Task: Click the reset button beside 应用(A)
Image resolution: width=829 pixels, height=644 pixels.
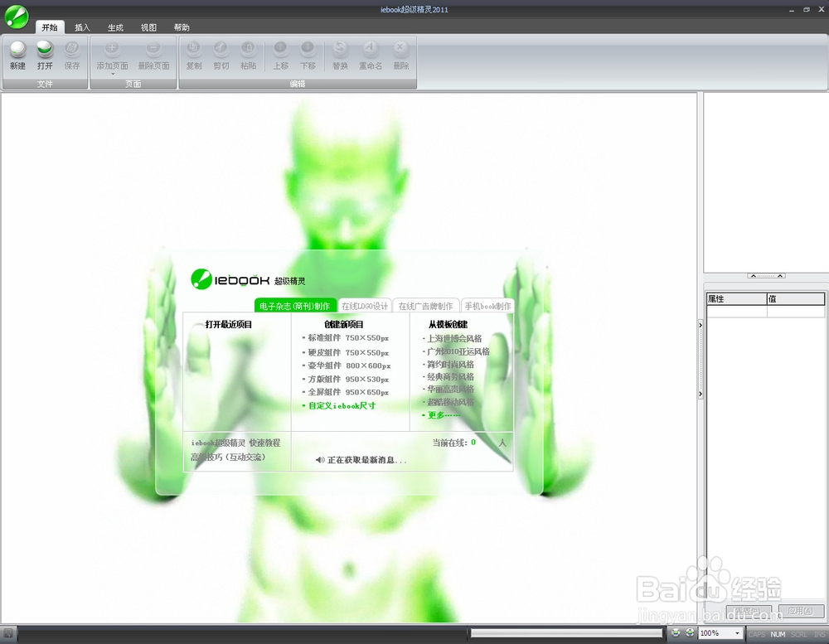Action: [749, 611]
